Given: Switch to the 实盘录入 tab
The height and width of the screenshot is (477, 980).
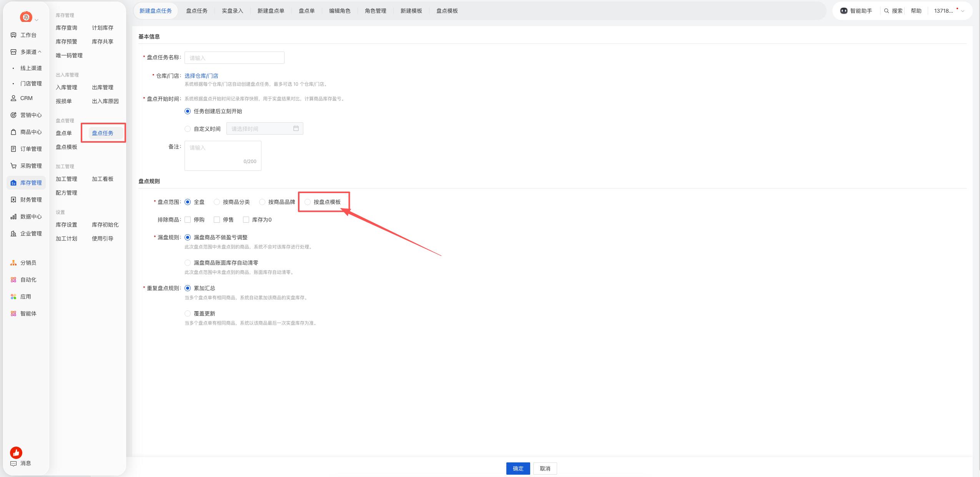Looking at the screenshot, I should [233, 11].
